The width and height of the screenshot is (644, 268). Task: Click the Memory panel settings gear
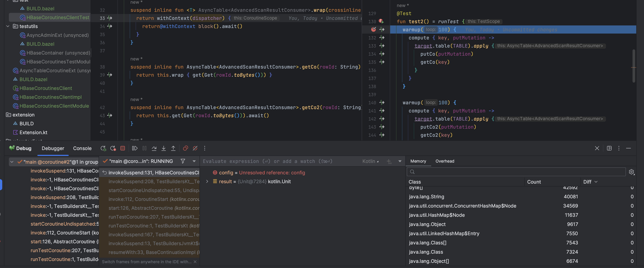coord(632,172)
